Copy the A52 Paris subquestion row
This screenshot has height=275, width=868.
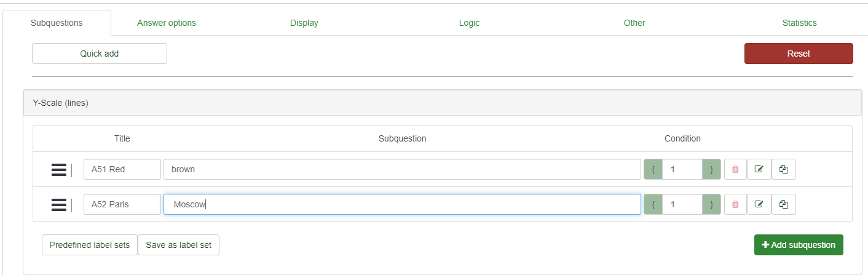point(783,204)
